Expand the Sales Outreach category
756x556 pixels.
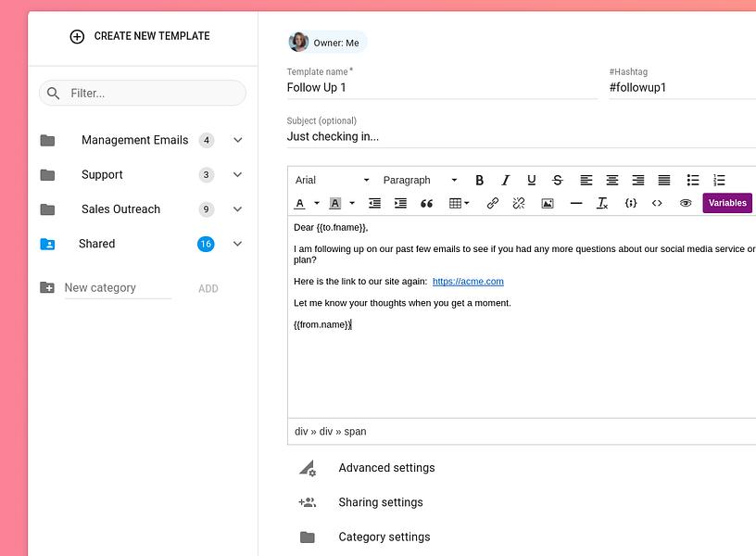[x=238, y=209]
